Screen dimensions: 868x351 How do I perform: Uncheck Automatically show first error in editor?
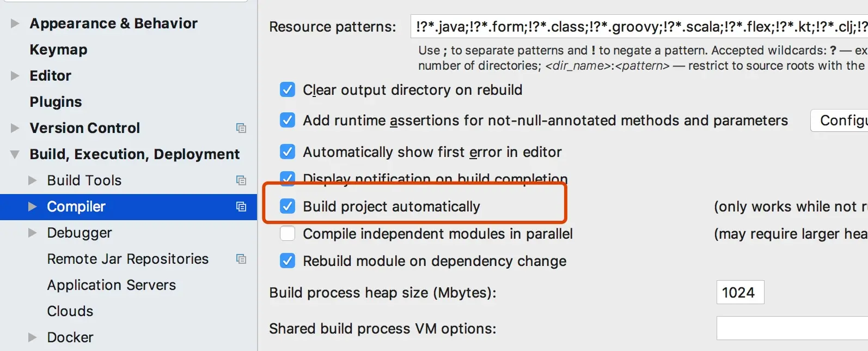(288, 152)
